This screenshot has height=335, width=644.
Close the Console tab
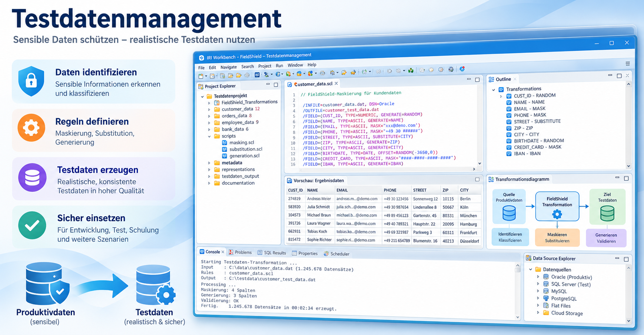223,252
